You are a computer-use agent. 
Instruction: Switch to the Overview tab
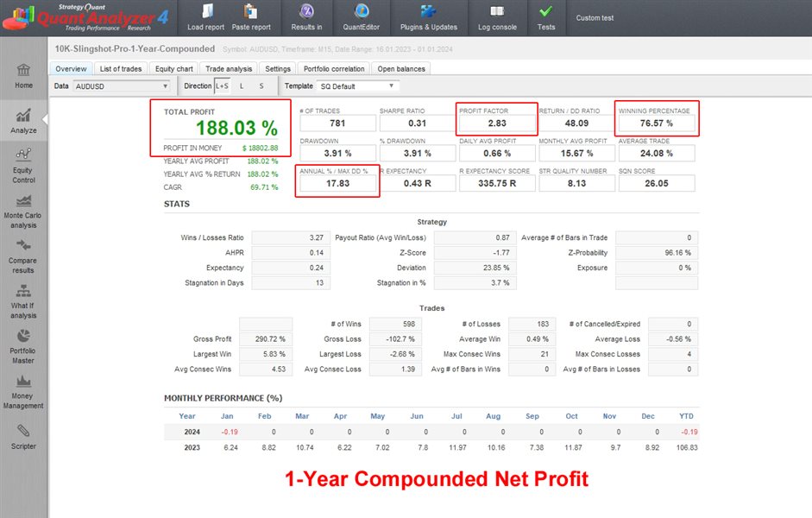[71, 68]
